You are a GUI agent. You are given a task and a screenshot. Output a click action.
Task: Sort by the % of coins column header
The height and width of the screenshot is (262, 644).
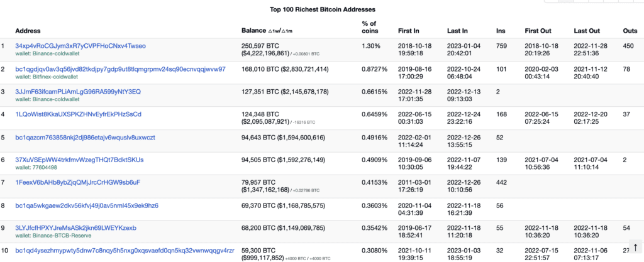(x=370, y=27)
